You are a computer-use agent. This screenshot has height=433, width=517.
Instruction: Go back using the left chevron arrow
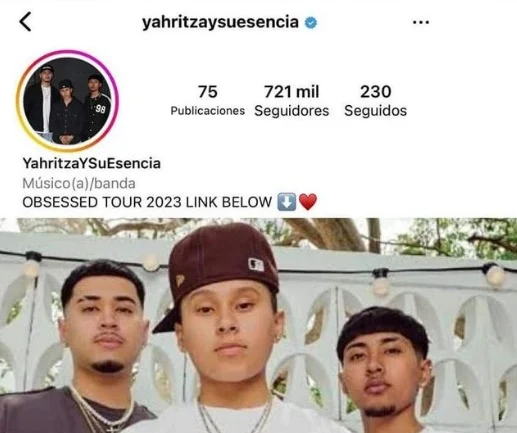pos(25,22)
